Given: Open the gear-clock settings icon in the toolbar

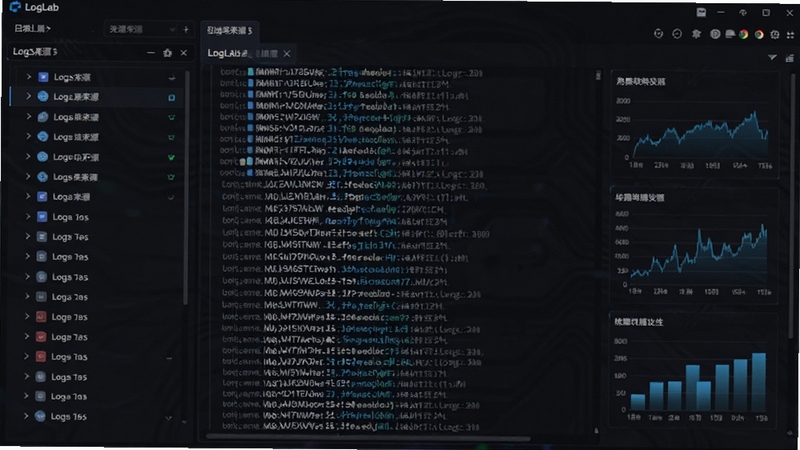Looking at the screenshot, I should tap(775, 35).
